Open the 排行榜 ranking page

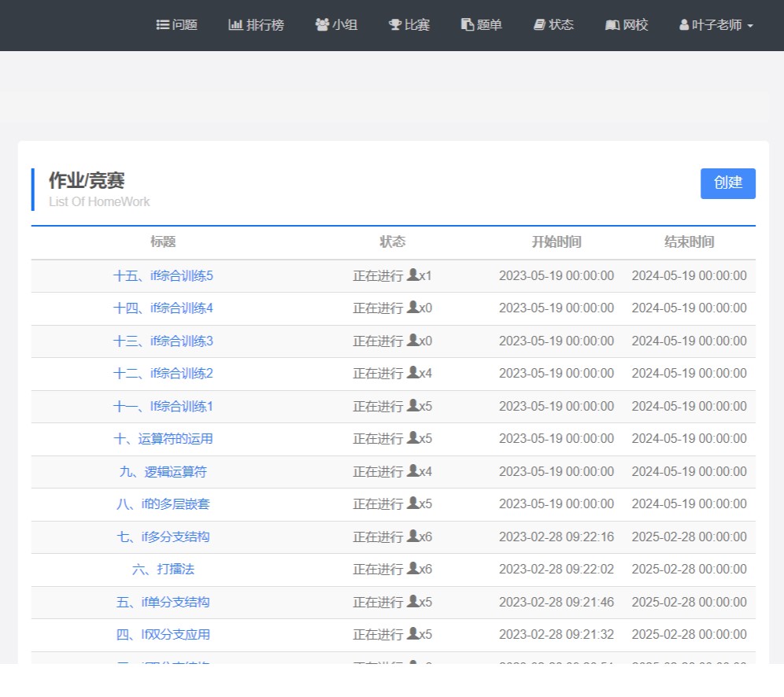coord(256,24)
